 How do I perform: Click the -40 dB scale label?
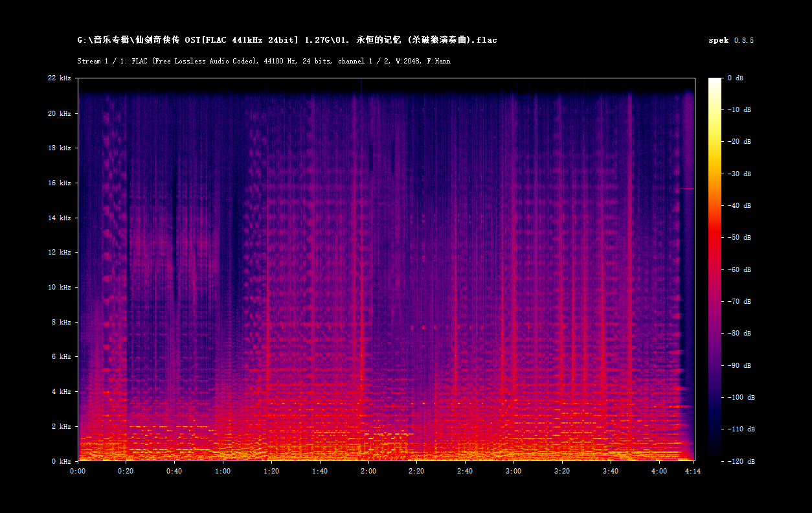point(739,205)
